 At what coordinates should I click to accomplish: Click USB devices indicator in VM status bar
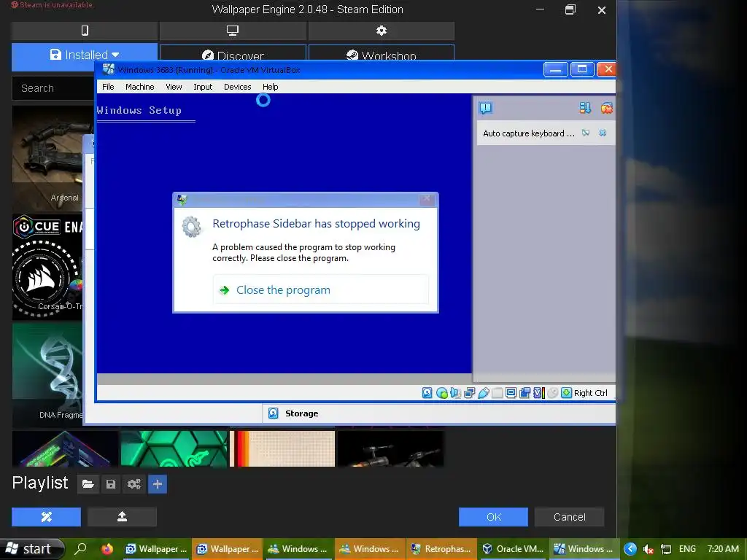click(484, 393)
